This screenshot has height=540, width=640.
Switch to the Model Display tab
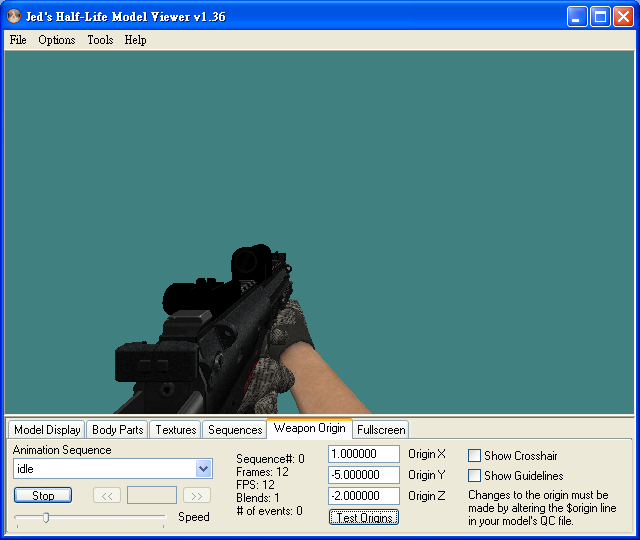pos(47,430)
